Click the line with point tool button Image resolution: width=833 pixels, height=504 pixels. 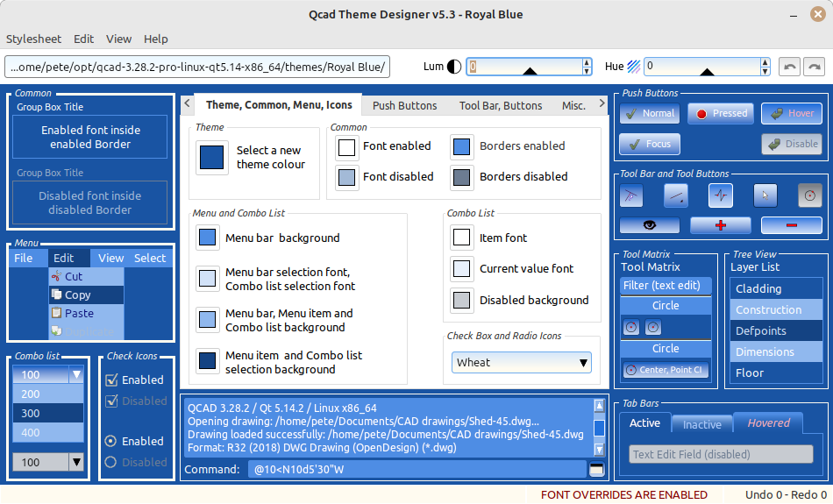coord(676,195)
